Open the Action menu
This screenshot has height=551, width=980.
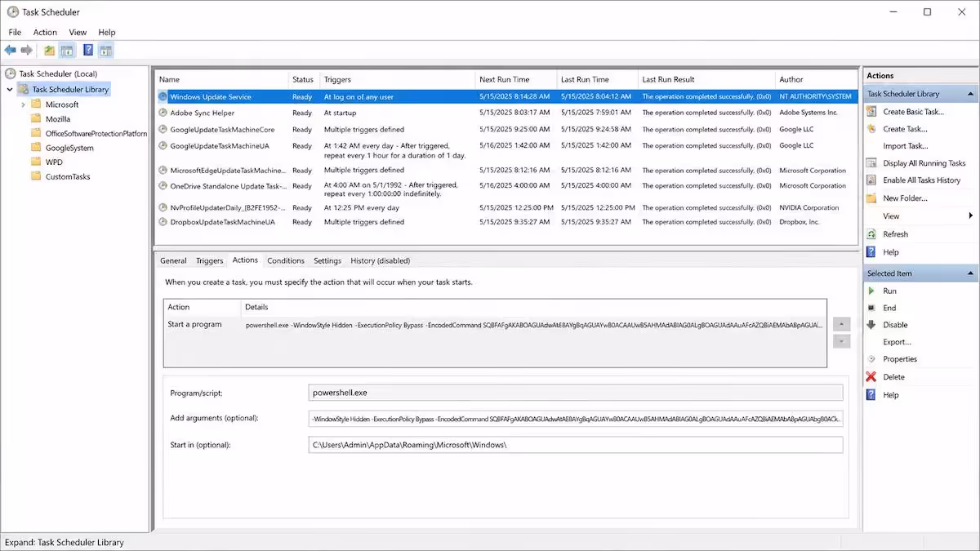tap(45, 32)
